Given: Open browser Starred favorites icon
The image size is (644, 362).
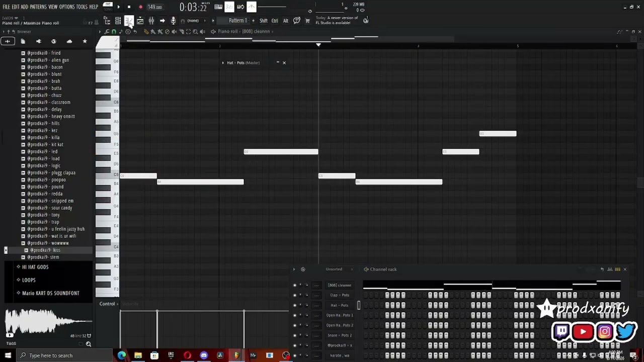Looking at the screenshot, I should 85,41.
